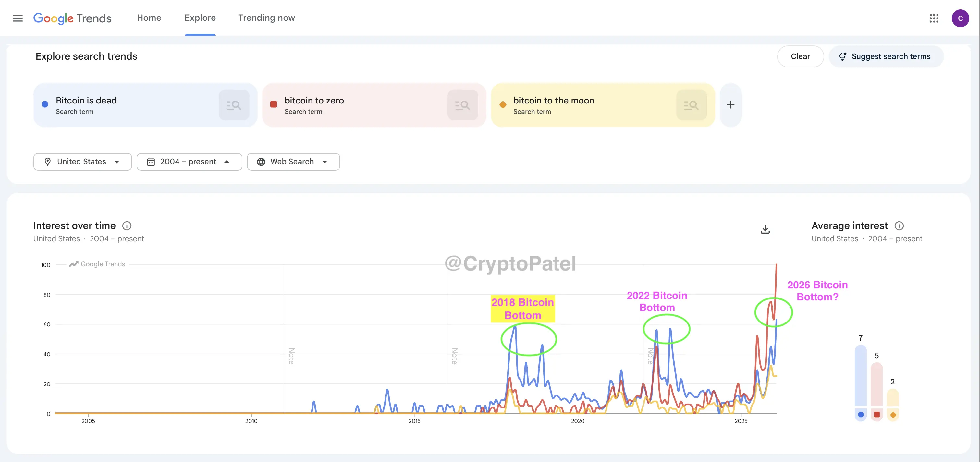Click the Google Trends logo

coord(72,18)
